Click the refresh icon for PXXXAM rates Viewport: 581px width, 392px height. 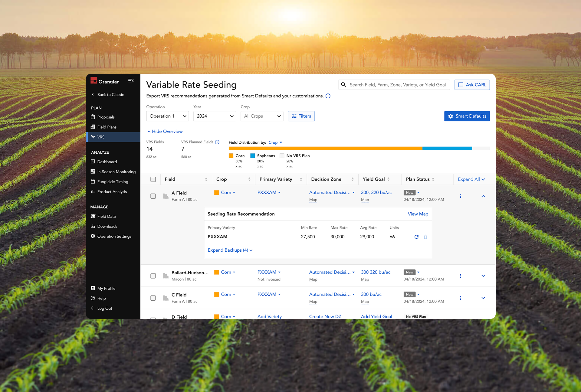click(x=416, y=237)
